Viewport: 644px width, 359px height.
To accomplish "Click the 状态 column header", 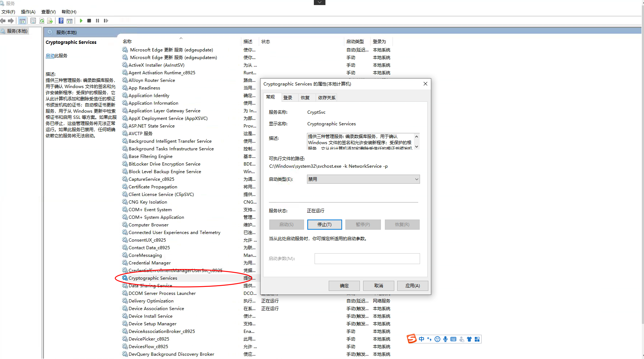I will tap(266, 41).
